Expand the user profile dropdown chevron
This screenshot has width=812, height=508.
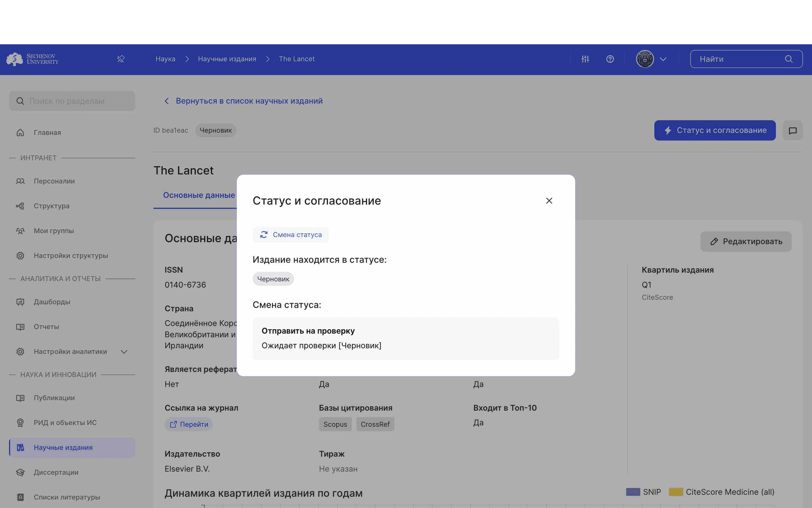pyautogui.click(x=663, y=59)
